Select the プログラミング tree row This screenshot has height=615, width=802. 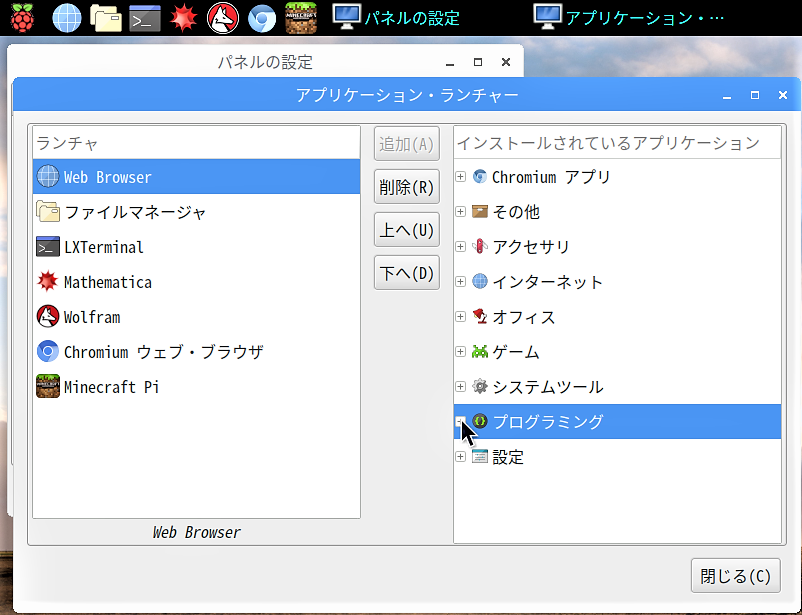(x=617, y=422)
